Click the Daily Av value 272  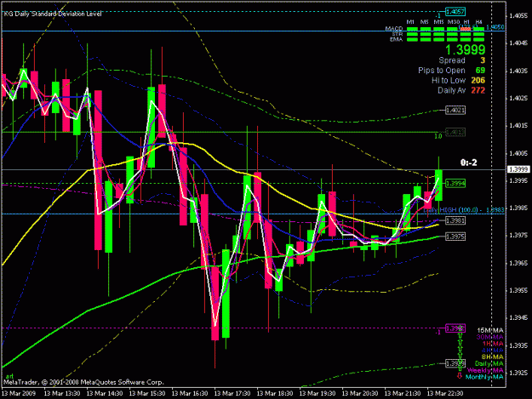click(x=478, y=90)
